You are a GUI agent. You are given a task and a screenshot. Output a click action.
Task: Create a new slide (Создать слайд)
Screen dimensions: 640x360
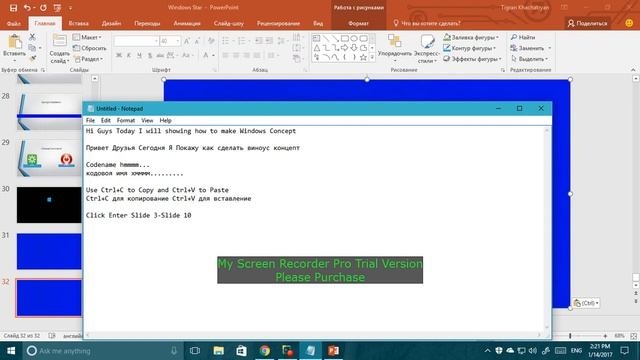pyautogui.click(x=60, y=49)
